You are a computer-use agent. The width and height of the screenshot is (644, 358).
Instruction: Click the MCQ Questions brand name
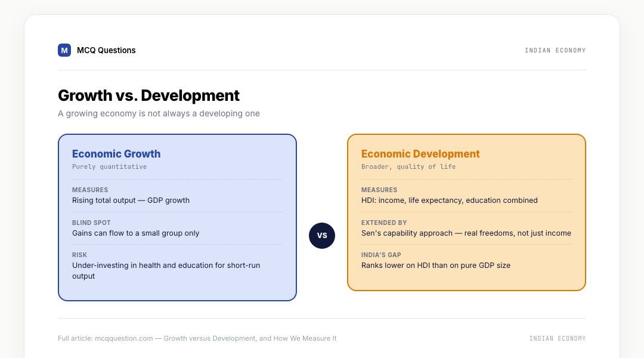[x=106, y=50]
